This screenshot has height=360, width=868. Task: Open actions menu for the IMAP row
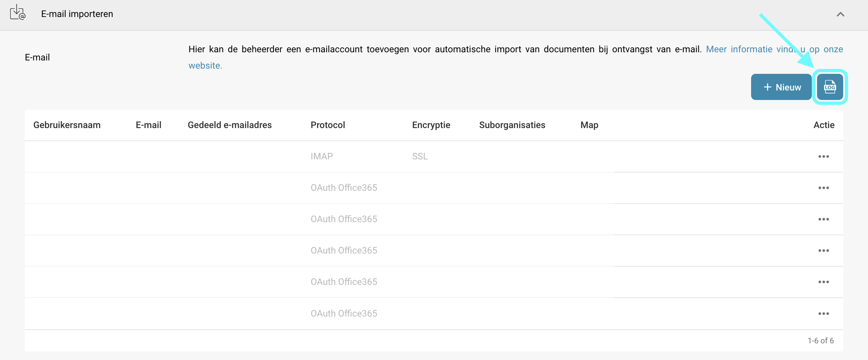(823, 156)
